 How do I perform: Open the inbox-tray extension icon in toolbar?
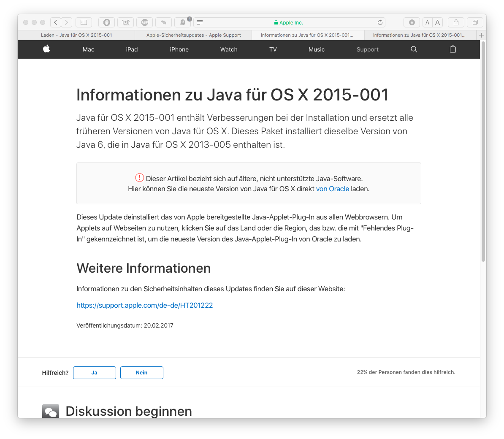point(126,22)
